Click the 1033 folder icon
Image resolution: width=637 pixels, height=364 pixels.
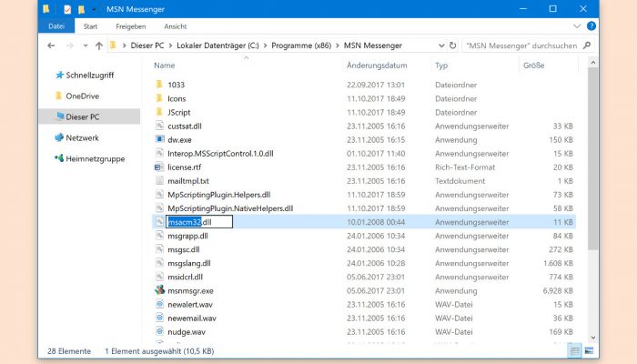(159, 85)
